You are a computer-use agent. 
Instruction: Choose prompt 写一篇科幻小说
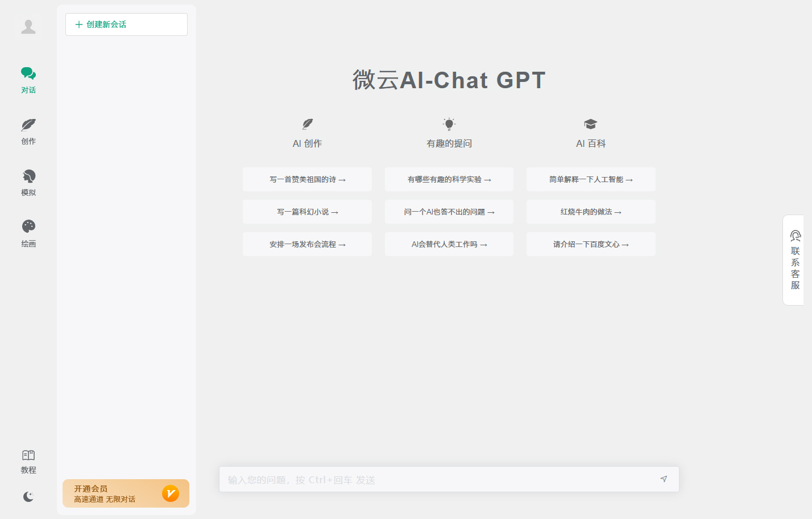coord(307,212)
